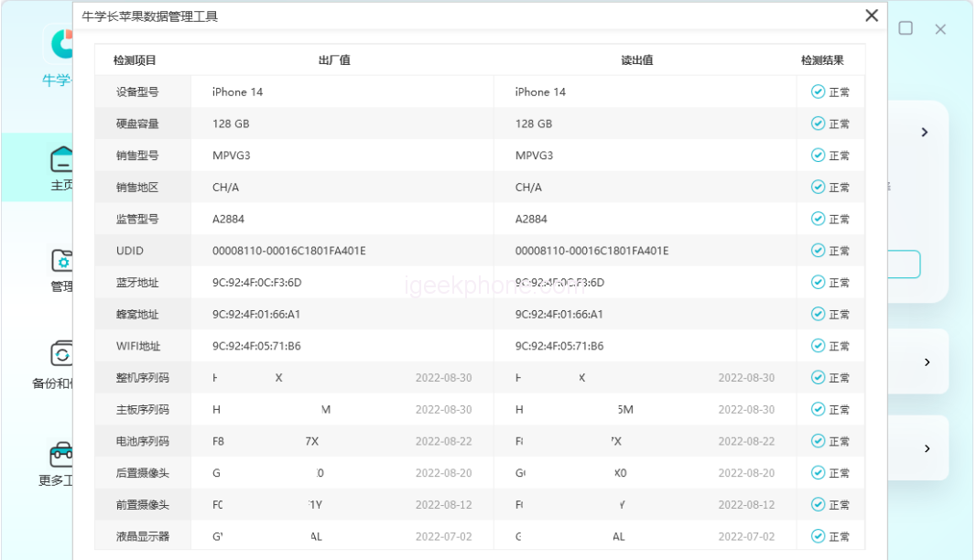The image size is (977, 560).
Task: Click check icon in 电池序列号 result row
Action: tap(818, 441)
